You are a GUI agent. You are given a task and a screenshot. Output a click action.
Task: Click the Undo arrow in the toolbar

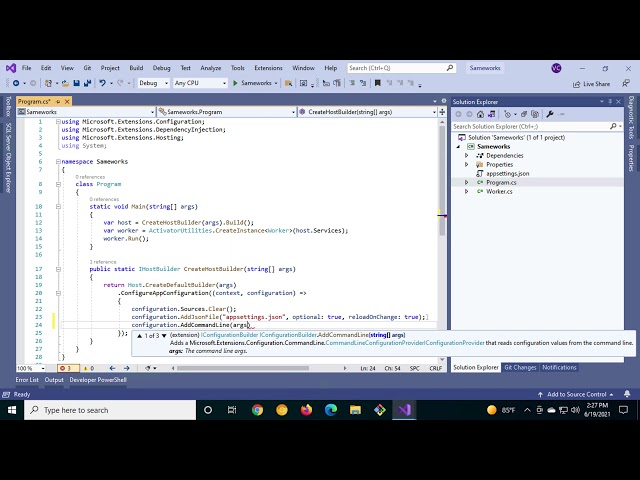[x=102, y=83]
